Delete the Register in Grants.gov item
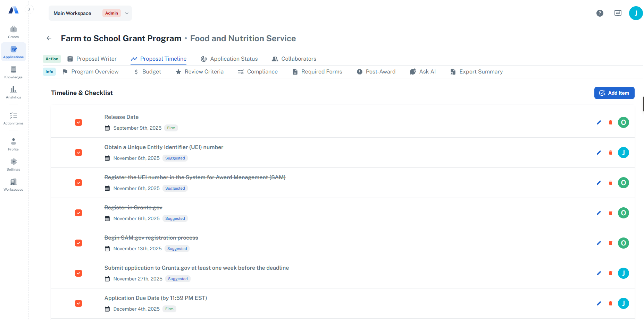Viewport: 644px width, 320px height. pyautogui.click(x=610, y=213)
